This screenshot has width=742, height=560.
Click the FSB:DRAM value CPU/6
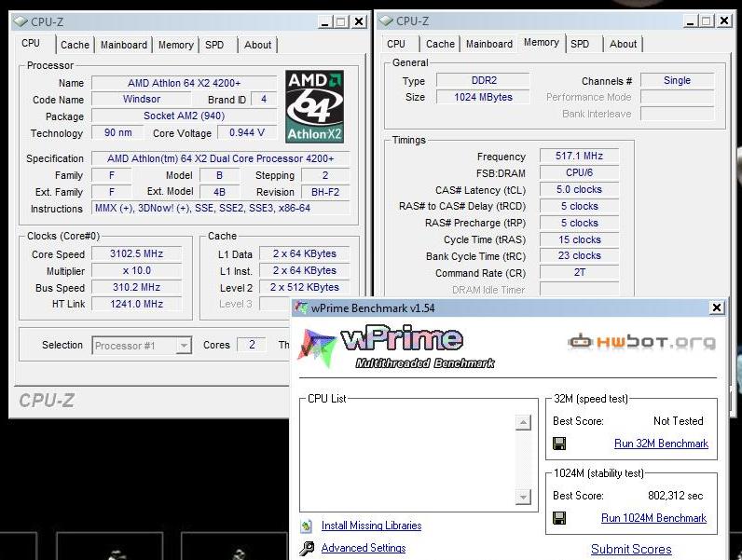click(579, 172)
